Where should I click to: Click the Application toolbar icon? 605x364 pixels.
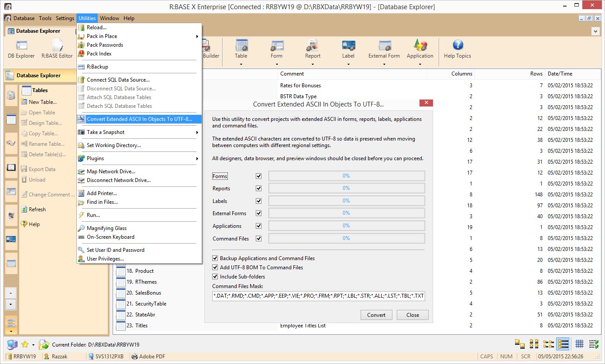pos(419,46)
